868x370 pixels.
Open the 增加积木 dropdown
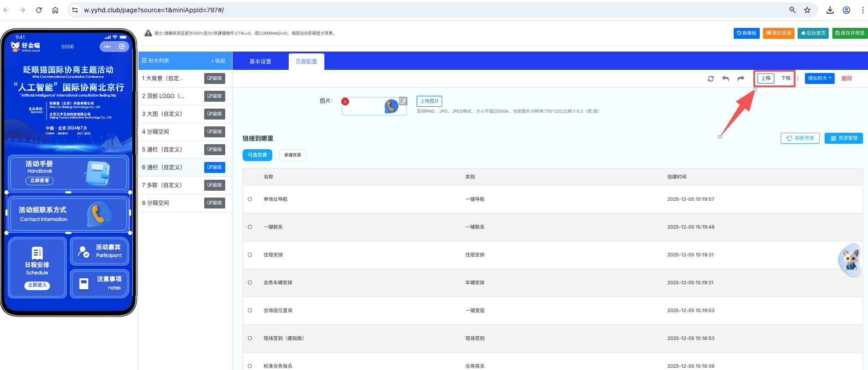coord(819,78)
